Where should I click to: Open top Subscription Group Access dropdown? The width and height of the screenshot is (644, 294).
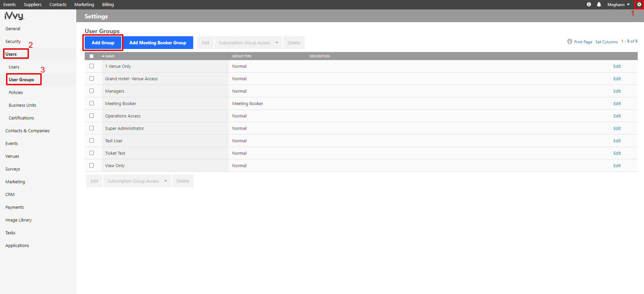point(248,43)
